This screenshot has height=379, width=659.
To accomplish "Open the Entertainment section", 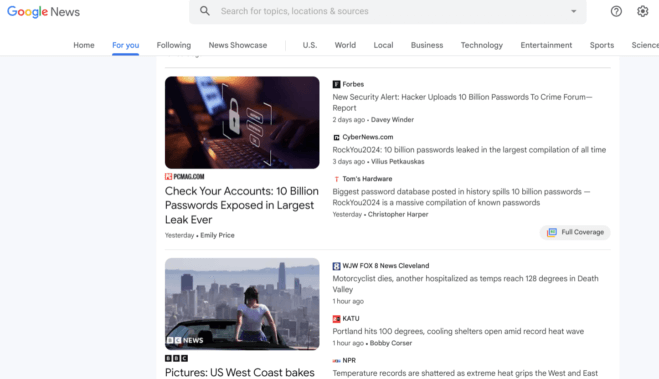I will tap(546, 45).
